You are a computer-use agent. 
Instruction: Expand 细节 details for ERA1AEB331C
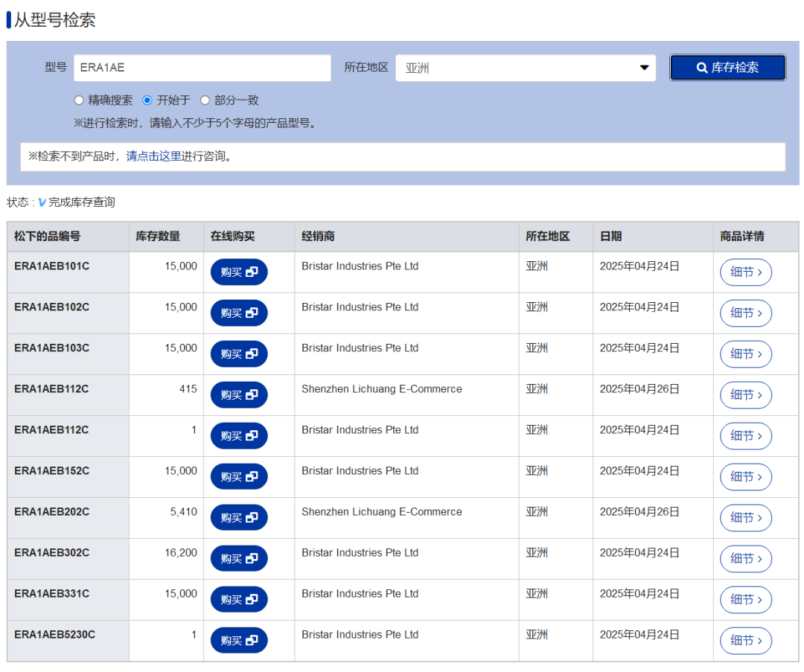(x=745, y=600)
